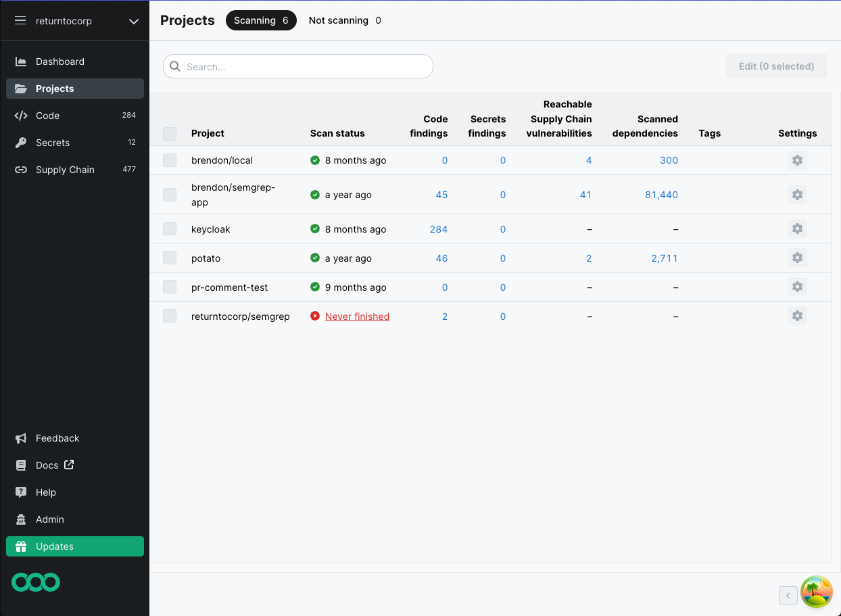
Task: Click the previous page chevron
Action: click(788, 596)
